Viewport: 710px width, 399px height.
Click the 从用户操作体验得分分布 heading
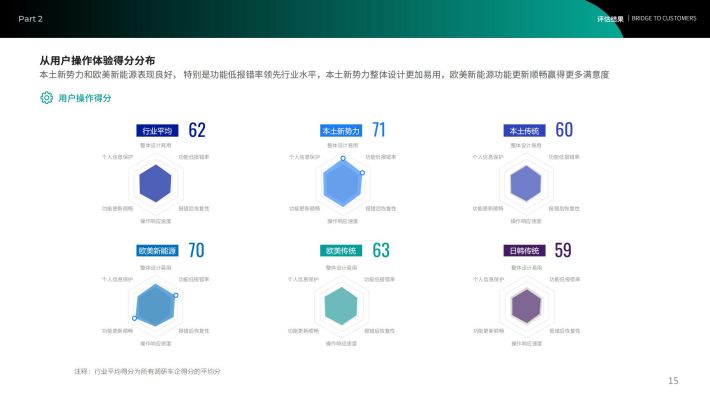97,61
